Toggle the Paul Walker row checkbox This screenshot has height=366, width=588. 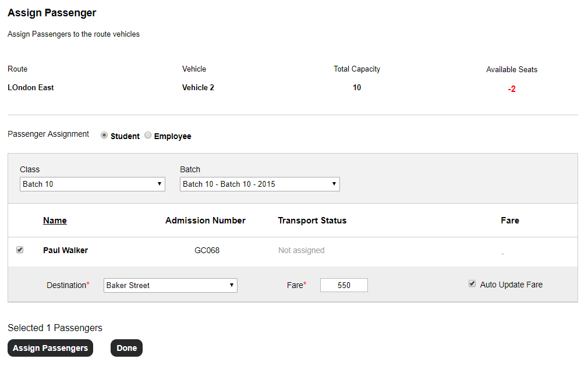(20, 250)
